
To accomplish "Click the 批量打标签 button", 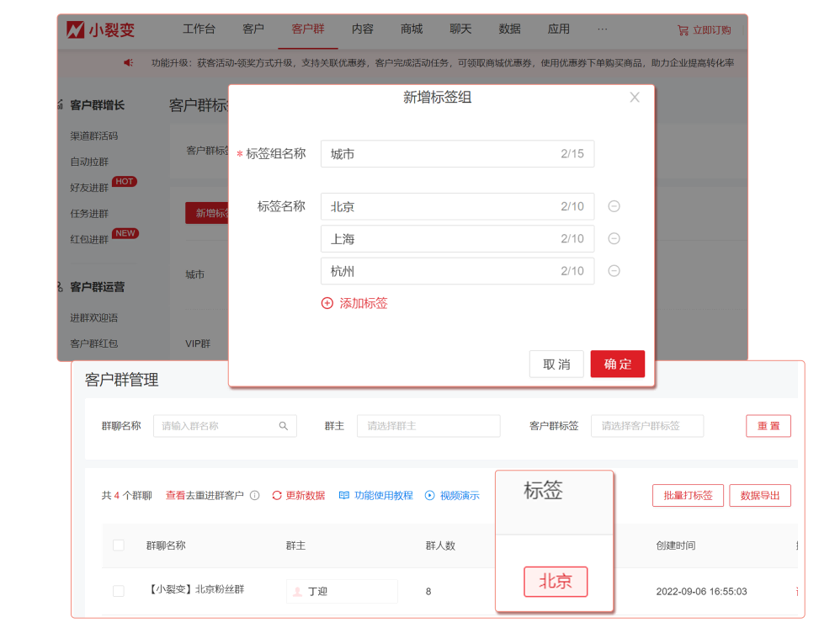I will (688, 496).
